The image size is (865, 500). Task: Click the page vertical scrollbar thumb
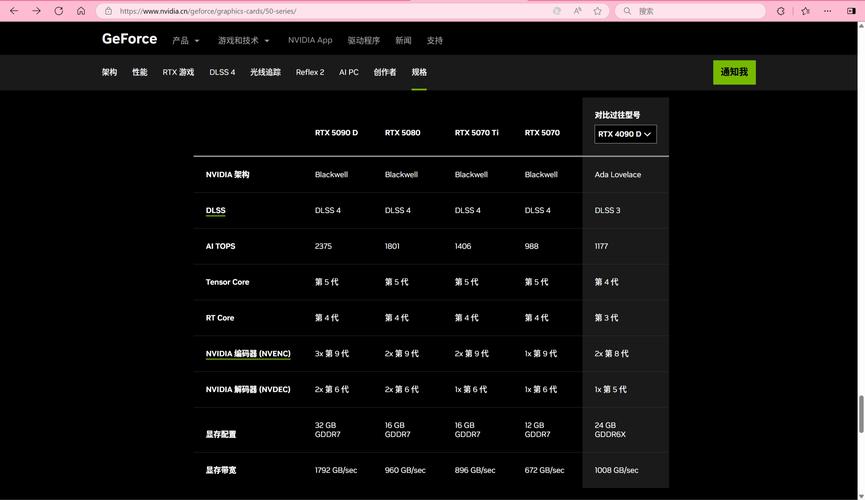click(x=861, y=414)
